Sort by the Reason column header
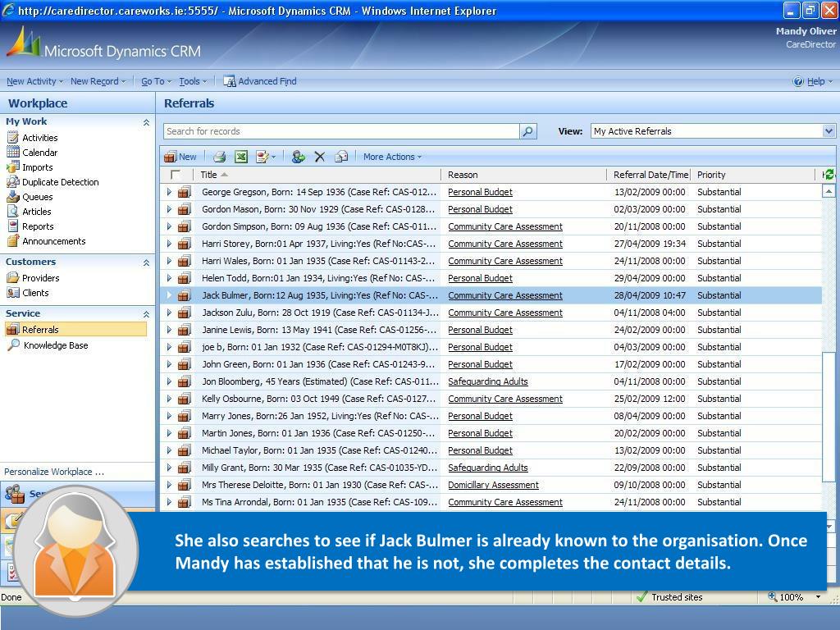Screen dimensions: 840x630 524,175
